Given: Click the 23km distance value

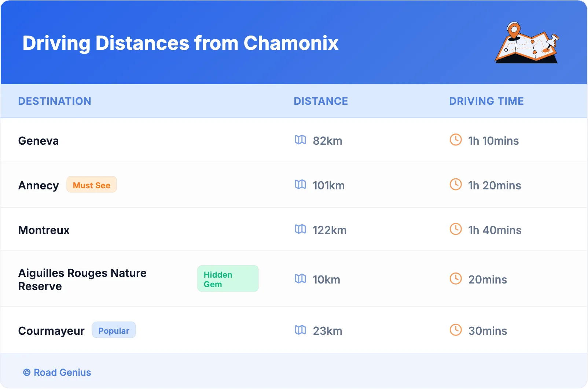Looking at the screenshot, I should (327, 331).
